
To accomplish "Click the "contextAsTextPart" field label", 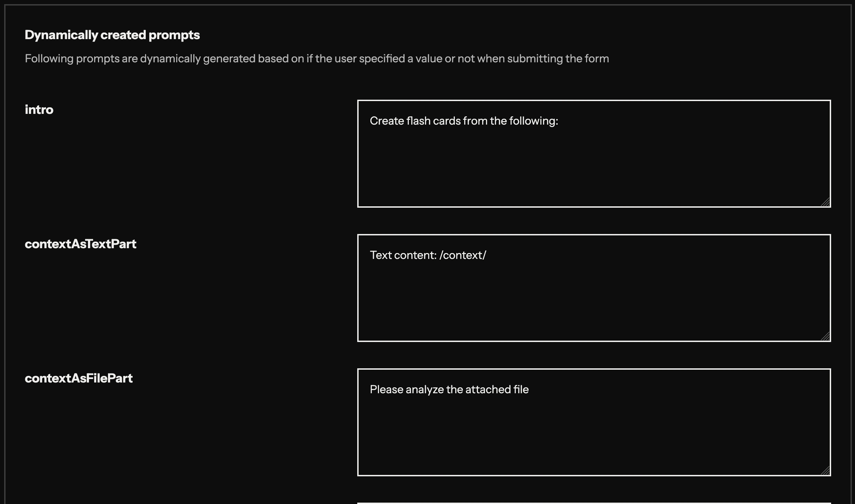I will (x=80, y=244).
